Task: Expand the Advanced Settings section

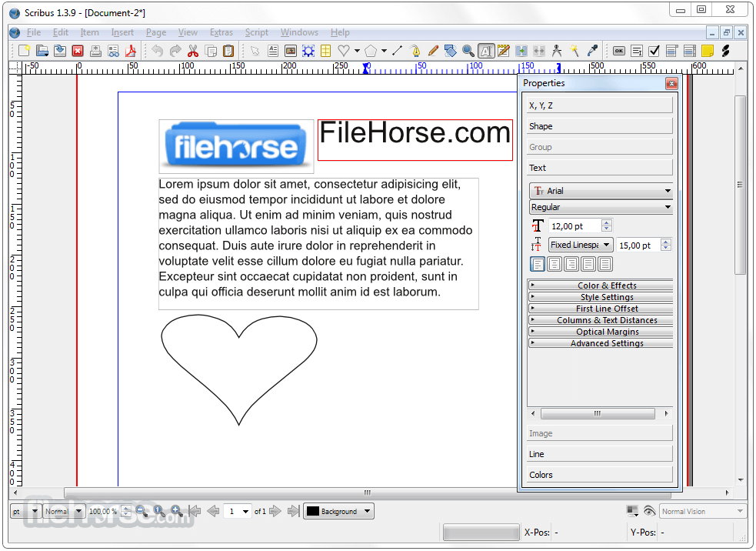Action: coord(601,343)
